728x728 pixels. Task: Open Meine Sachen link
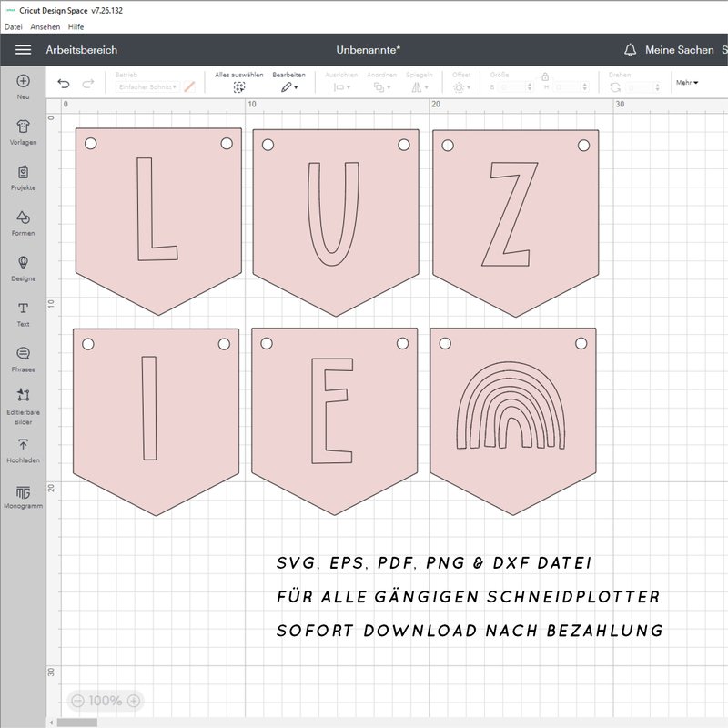click(x=679, y=50)
